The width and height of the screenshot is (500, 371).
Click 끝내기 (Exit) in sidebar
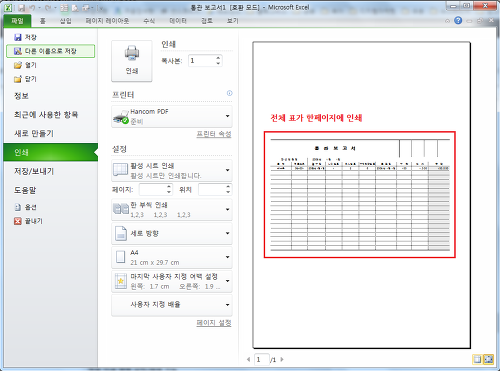tap(28, 221)
